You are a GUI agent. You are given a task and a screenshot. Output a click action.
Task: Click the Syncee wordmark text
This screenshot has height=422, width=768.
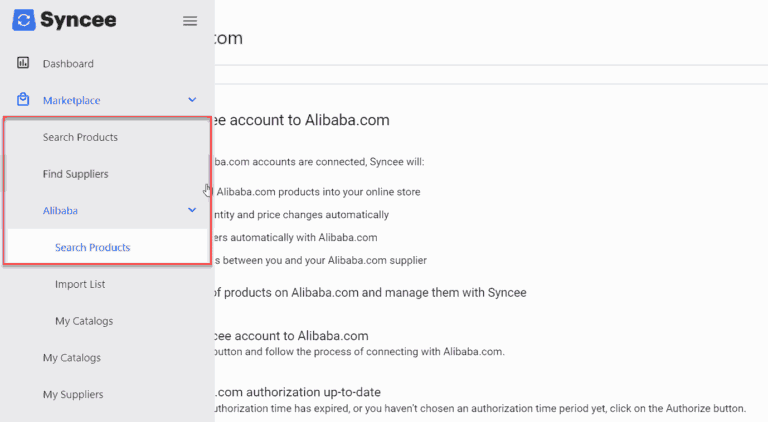coord(78,20)
